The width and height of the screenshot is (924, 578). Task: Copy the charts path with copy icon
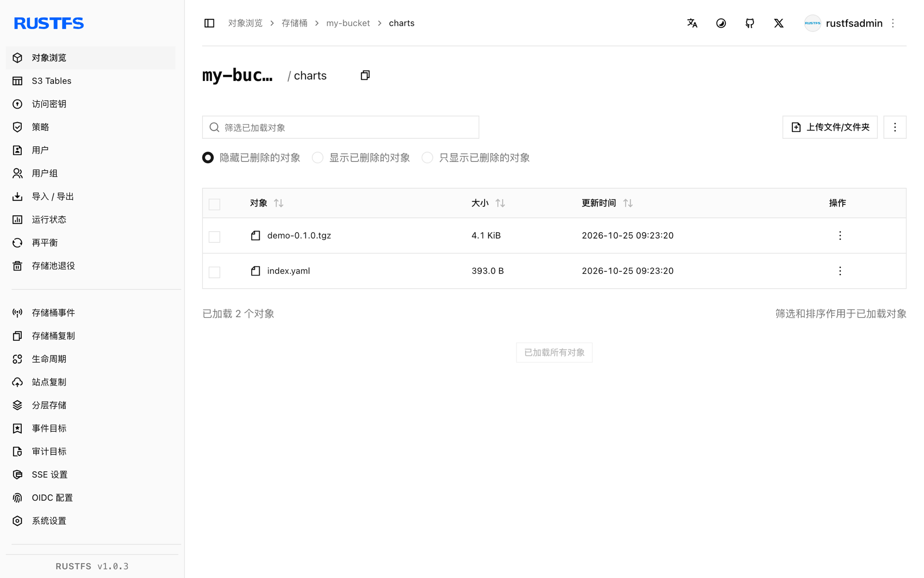point(365,75)
